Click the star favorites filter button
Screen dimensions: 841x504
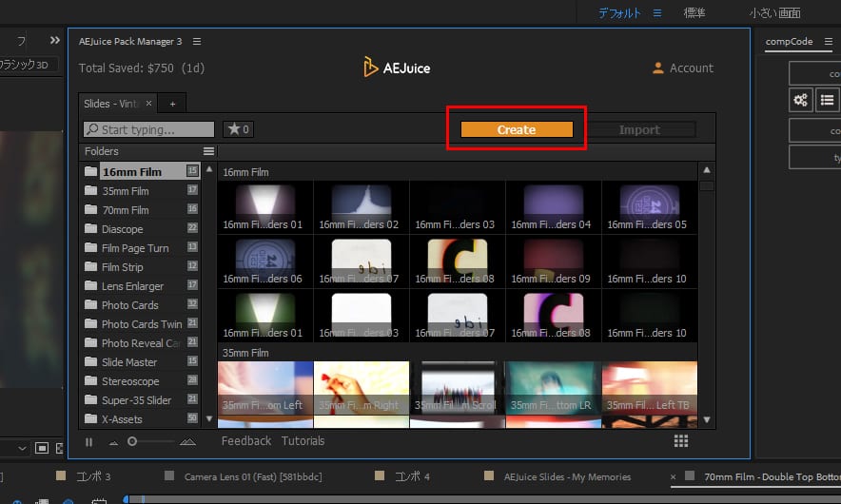click(x=237, y=129)
